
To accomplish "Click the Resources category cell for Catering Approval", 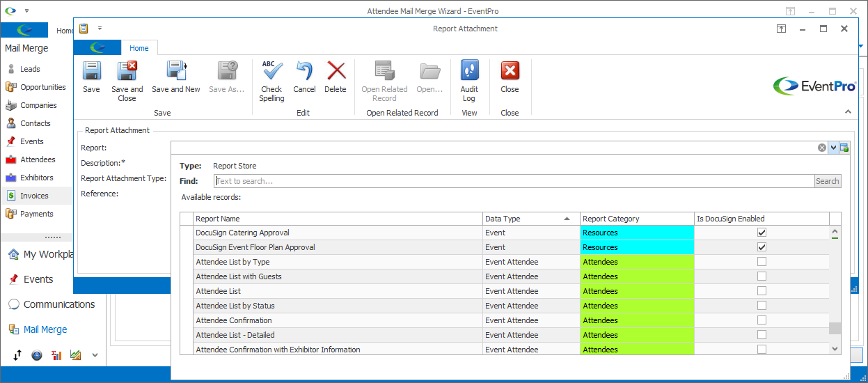I will pyautogui.click(x=637, y=233).
